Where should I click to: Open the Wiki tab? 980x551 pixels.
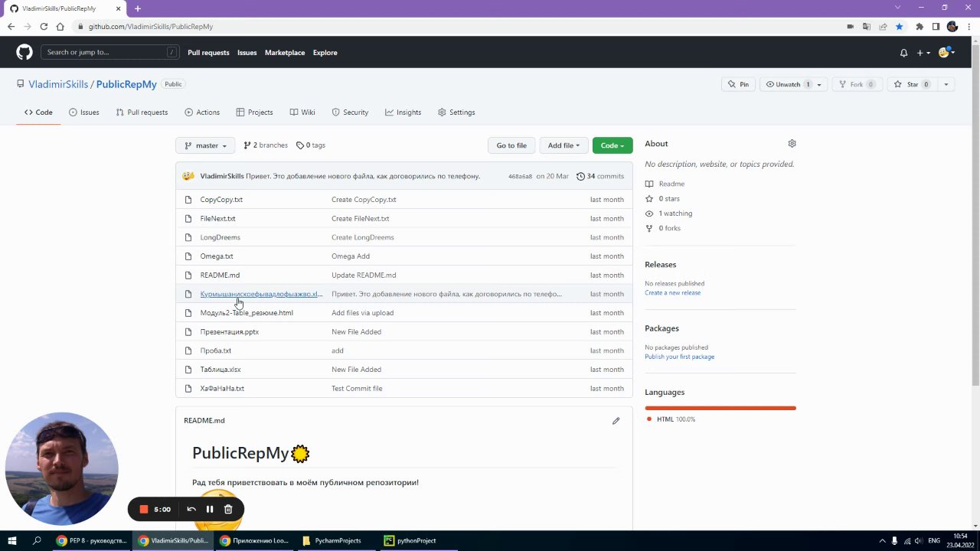[x=302, y=112]
